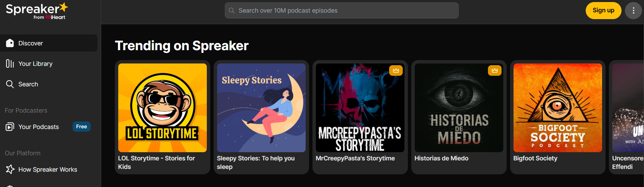The image size is (644, 187).
Task: Click the Spreaker logo
Action: 37,11
